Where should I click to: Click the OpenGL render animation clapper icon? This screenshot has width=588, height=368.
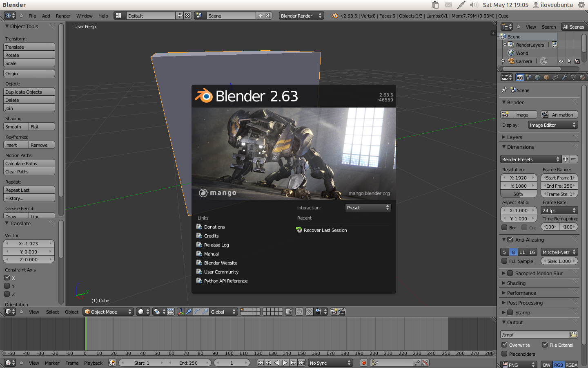coord(342,312)
